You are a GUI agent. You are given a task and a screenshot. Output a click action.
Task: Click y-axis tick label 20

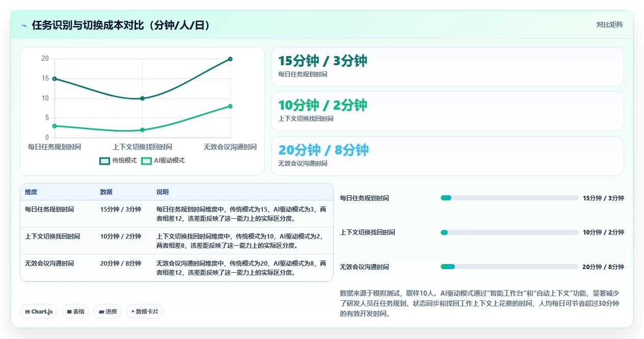45,59
